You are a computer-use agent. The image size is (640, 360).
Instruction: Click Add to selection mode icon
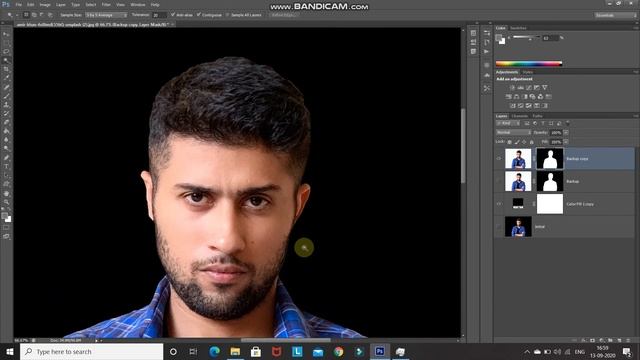34,15
